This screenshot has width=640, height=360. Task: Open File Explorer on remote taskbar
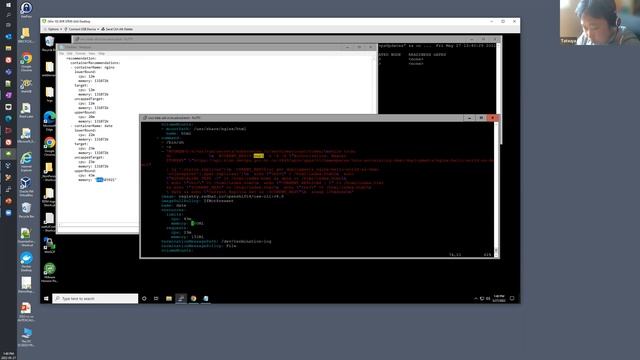click(x=169, y=299)
